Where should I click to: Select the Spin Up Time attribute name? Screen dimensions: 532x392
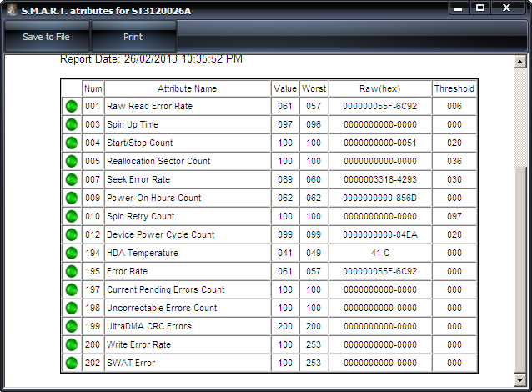click(133, 124)
